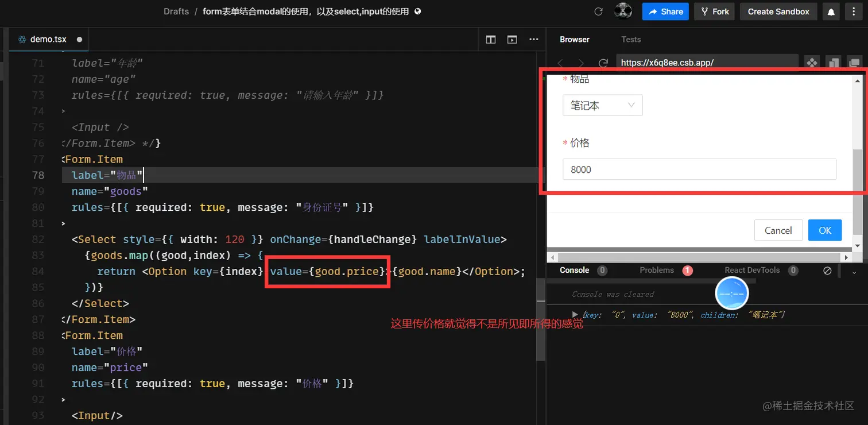Click the React file icon on demo.tsx tab
This screenshot has width=868, height=425.
pos(22,40)
